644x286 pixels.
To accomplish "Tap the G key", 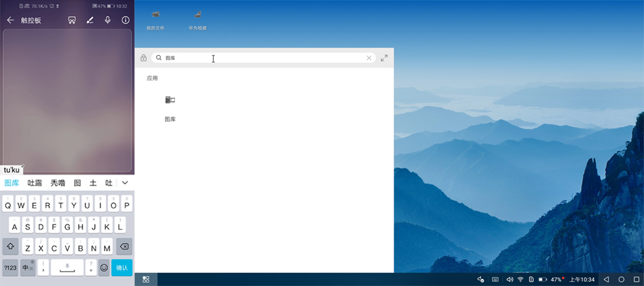I will (68, 225).
